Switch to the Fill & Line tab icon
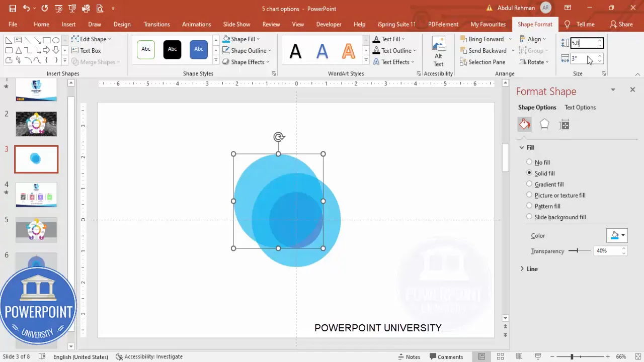Image resolution: width=644 pixels, height=362 pixels. pos(525,125)
